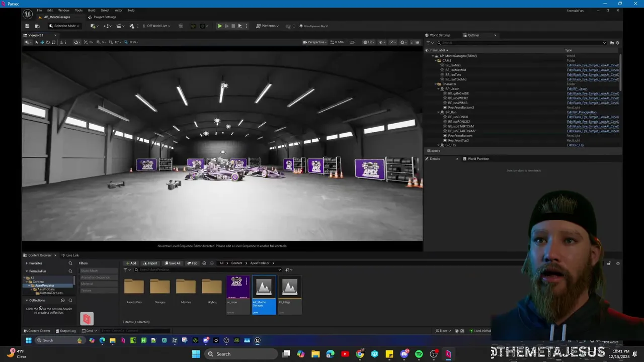Open the quick add content dropdown
This screenshot has height=362, width=644.
tap(94, 26)
